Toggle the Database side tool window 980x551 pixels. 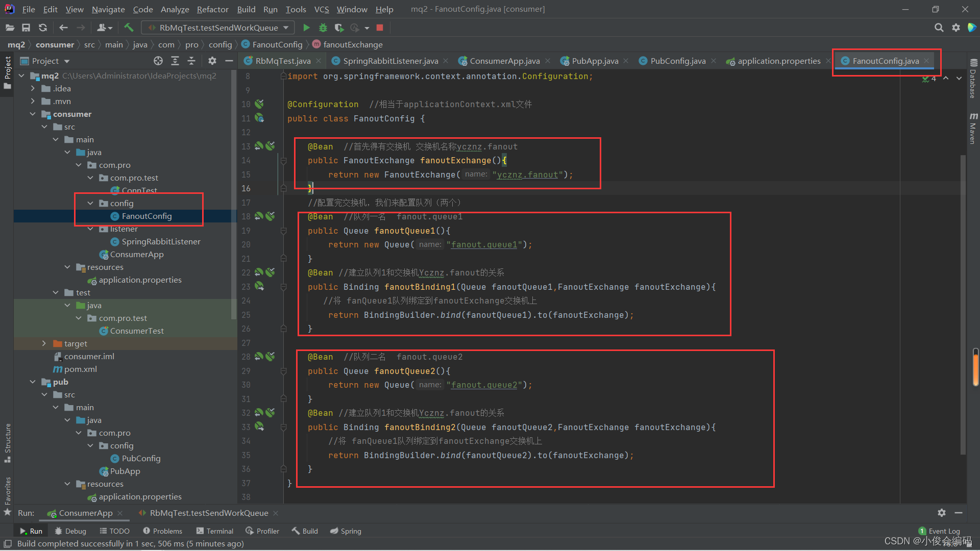click(x=973, y=79)
